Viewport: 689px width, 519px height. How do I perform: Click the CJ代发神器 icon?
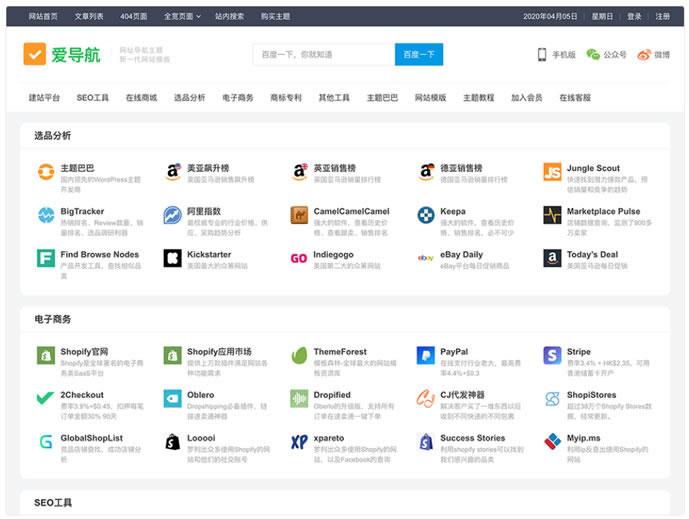(426, 398)
